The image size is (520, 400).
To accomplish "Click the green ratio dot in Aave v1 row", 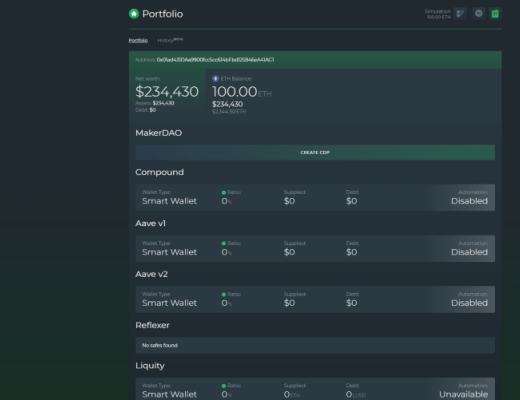I will (x=224, y=244).
